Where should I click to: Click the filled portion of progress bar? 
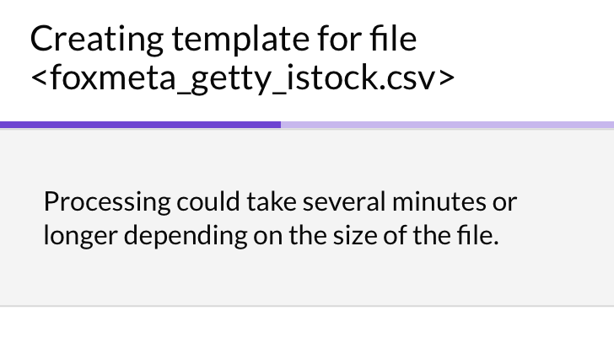tap(140, 125)
